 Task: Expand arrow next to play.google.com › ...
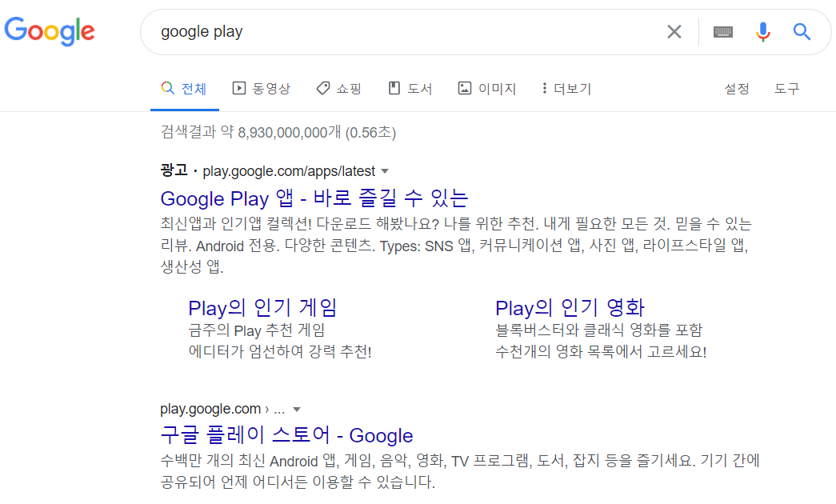[x=297, y=410]
